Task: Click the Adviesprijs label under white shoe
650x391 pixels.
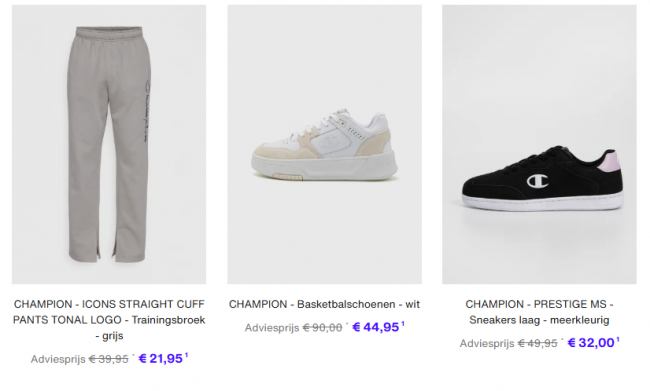Action: click(x=272, y=328)
